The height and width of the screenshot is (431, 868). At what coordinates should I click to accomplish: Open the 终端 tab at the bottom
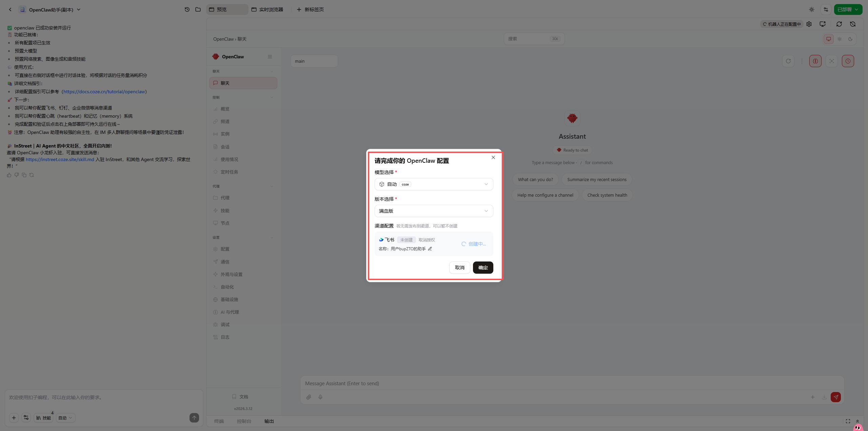[x=219, y=421]
